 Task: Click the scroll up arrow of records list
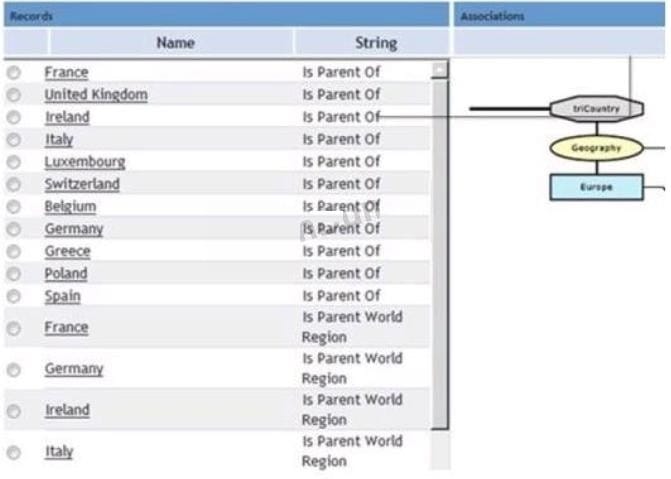tap(439, 70)
